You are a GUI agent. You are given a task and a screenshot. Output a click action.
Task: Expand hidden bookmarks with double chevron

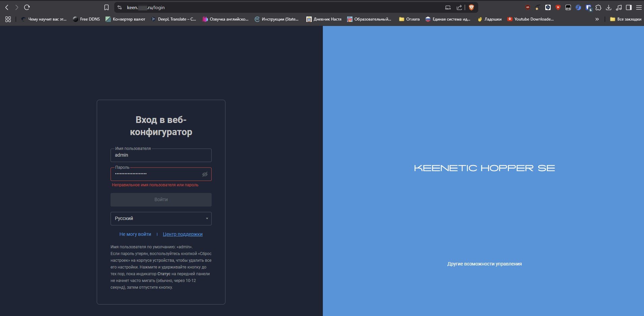597,19
